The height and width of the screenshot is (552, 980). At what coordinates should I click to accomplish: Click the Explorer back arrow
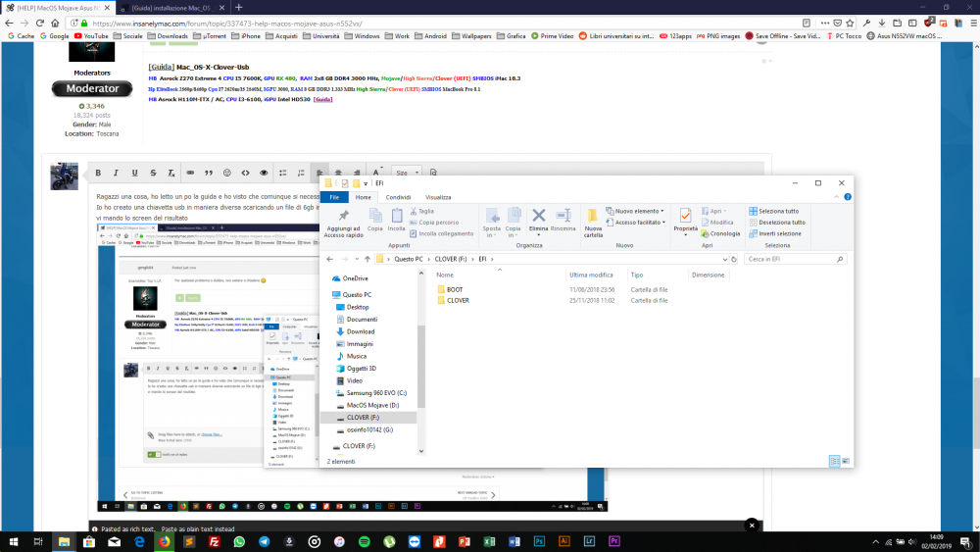(x=330, y=259)
